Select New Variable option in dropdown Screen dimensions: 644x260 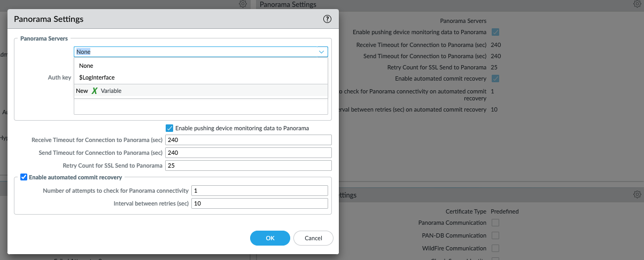(99, 91)
